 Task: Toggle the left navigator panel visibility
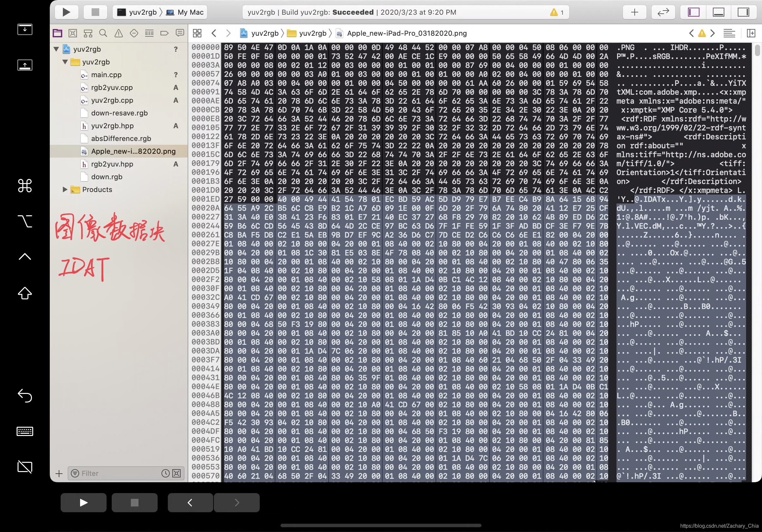tap(694, 12)
